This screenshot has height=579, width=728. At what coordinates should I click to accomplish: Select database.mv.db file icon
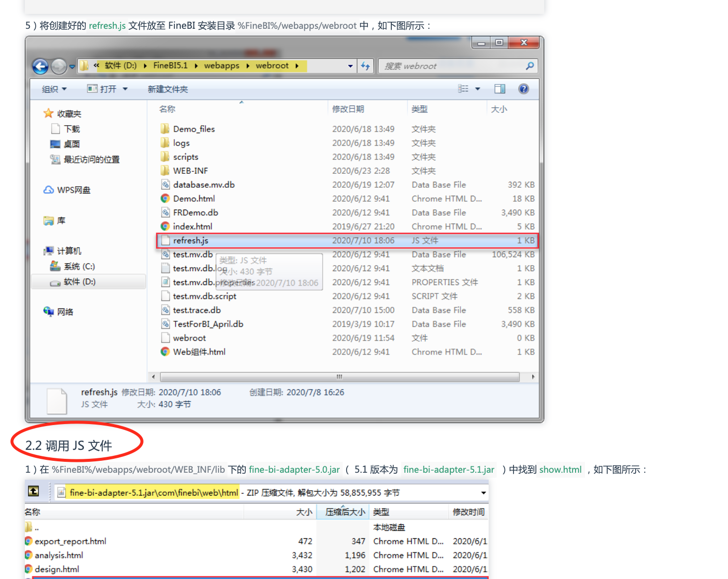(x=165, y=185)
